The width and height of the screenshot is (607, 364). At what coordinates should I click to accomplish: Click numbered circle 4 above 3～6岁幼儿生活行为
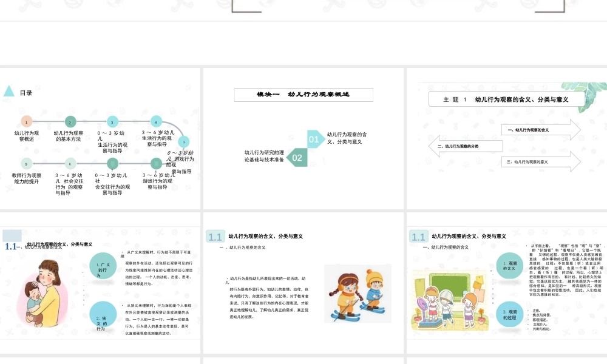click(156, 121)
